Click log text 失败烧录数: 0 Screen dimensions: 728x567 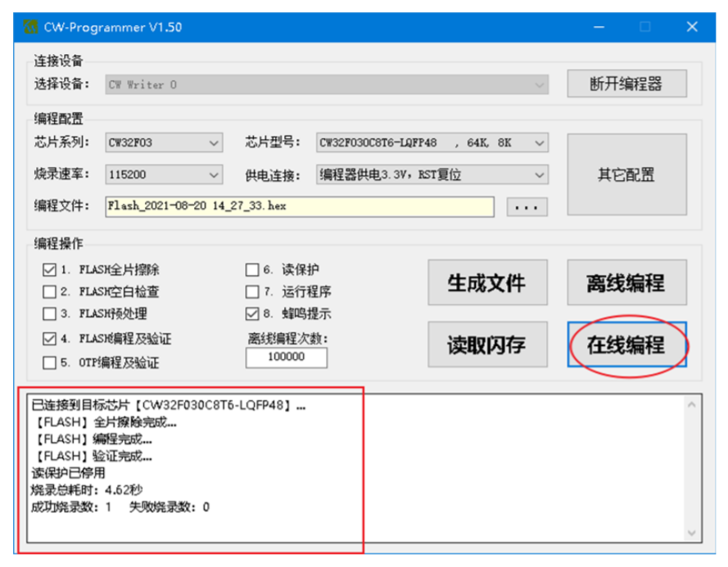170,507
